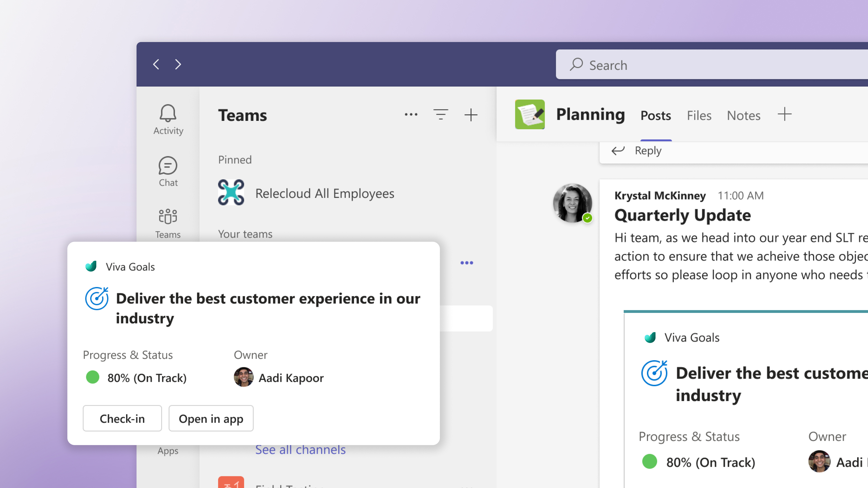Click the orange team icon at the list bottom
868x488 pixels.
point(231,482)
